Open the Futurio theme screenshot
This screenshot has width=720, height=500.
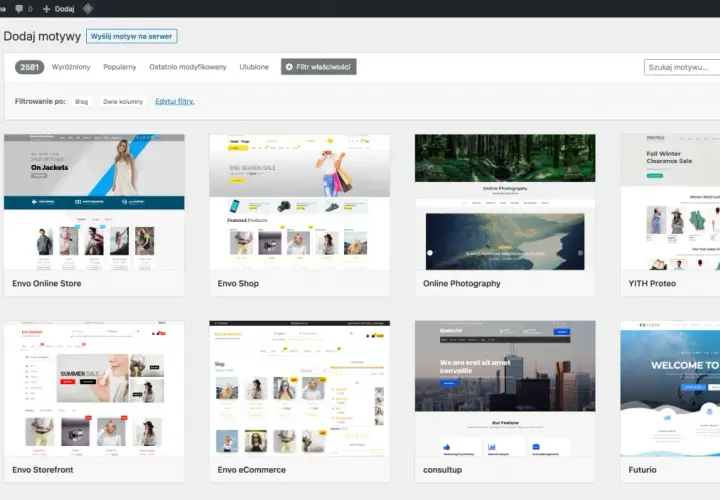670,388
